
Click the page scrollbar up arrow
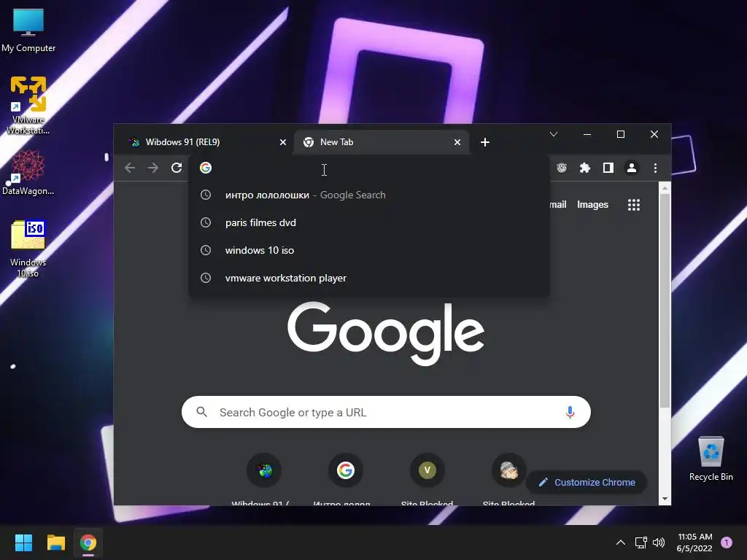[x=665, y=189]
